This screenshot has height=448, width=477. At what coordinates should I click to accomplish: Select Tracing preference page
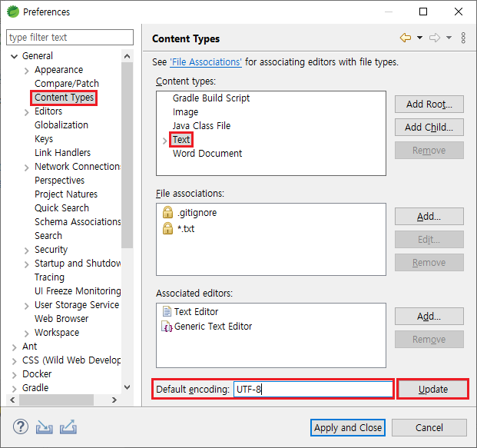tap(49, 277)
